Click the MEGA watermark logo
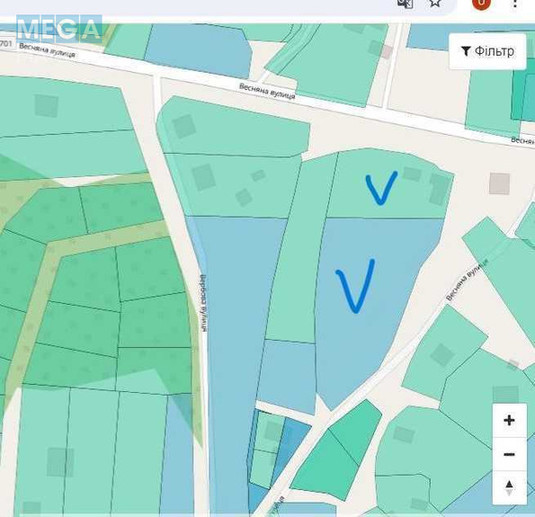The height and width of the screenshot is (517, 535). tap(59, 29)
